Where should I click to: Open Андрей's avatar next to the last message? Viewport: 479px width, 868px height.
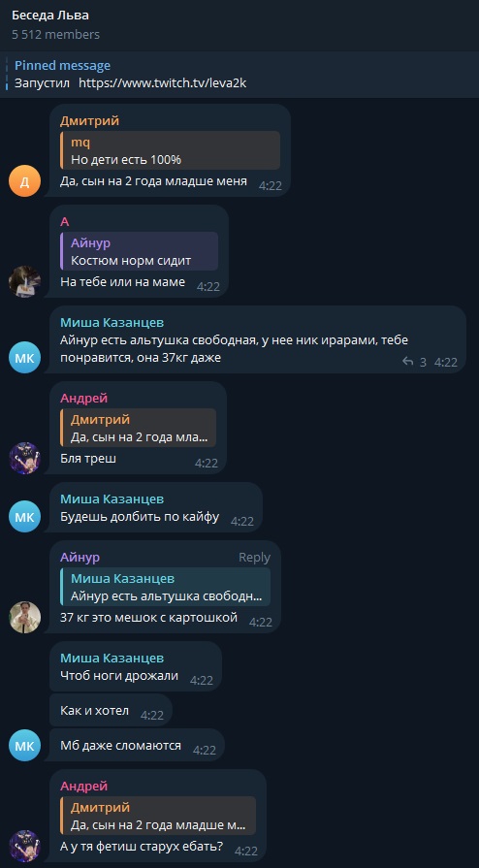(25, 846)
